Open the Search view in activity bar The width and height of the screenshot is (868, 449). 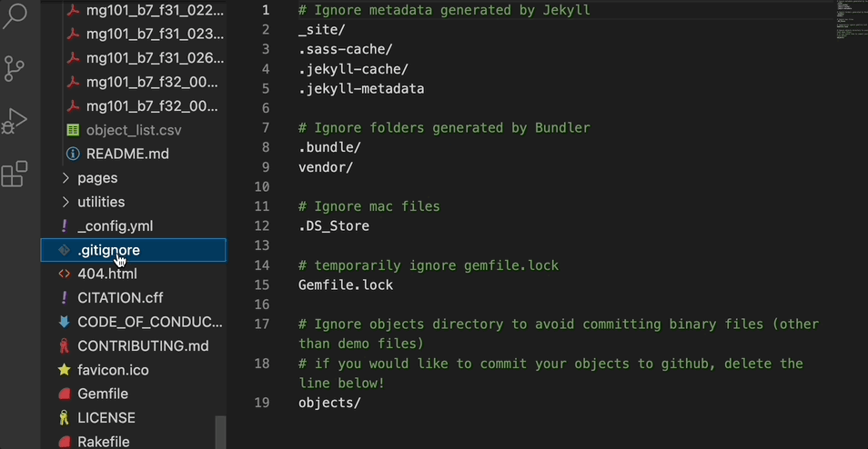(x=15, y=15)
